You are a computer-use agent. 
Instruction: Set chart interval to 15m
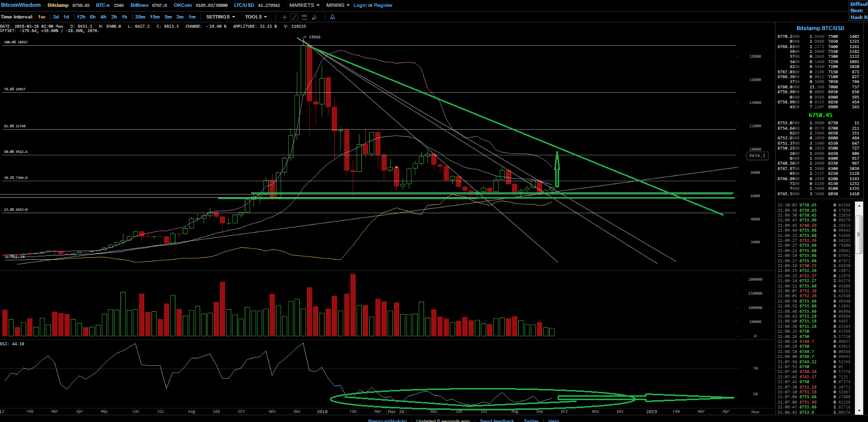[154, 17]
